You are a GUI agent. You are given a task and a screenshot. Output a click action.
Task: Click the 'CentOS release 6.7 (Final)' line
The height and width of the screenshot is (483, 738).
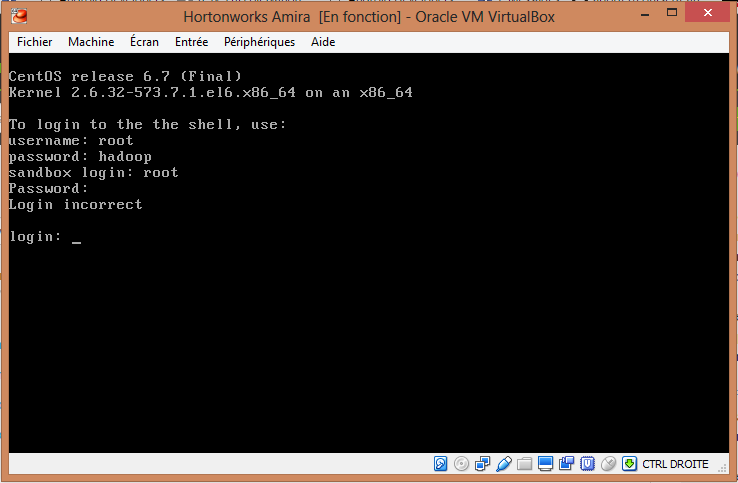pyautogui.click(x=125, y=76)
